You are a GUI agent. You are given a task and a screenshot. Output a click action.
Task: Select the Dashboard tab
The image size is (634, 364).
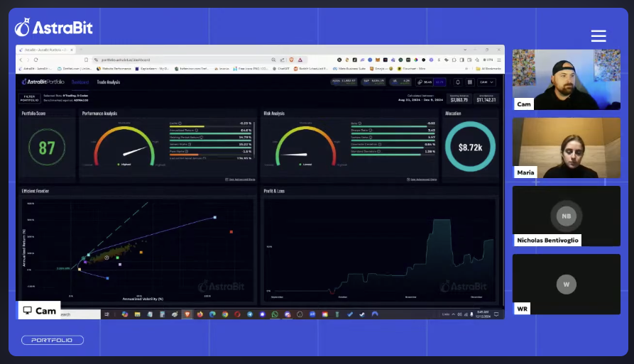80,82
